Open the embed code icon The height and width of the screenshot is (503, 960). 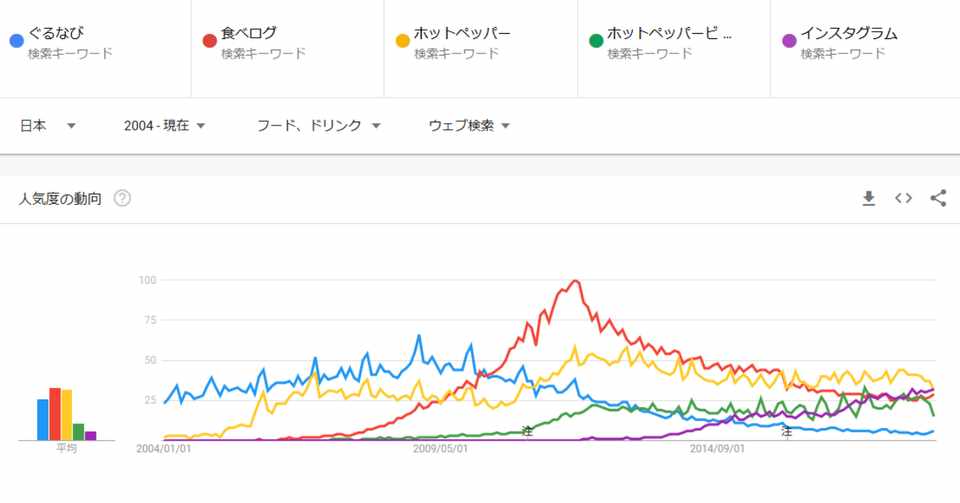point(903,198)
